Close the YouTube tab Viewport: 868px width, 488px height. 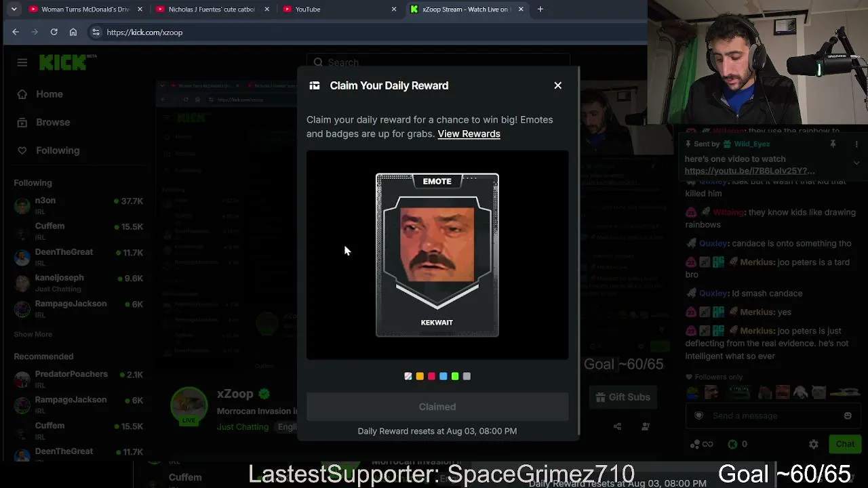[394, 9]
